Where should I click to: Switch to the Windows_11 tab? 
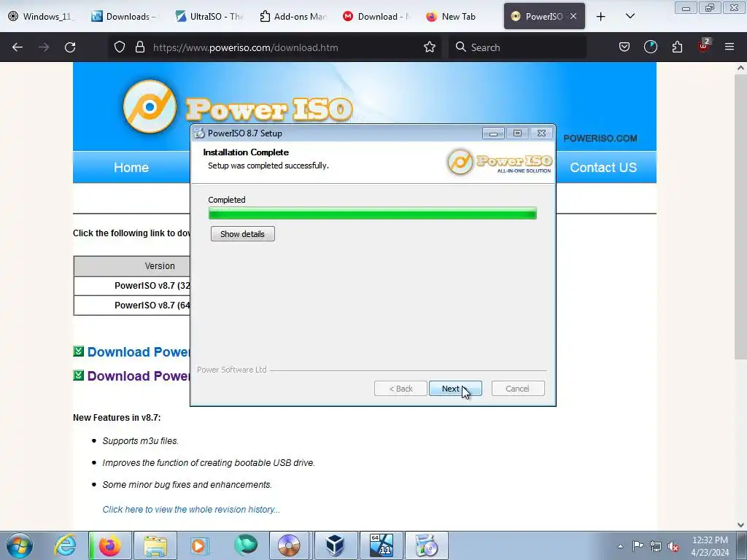(42, 16)
